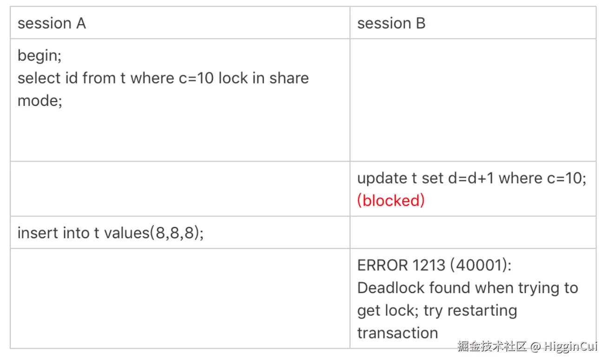Click the Deadlock found when trying to line
Viewport: 608px width, 364px height.
[468, 288]
